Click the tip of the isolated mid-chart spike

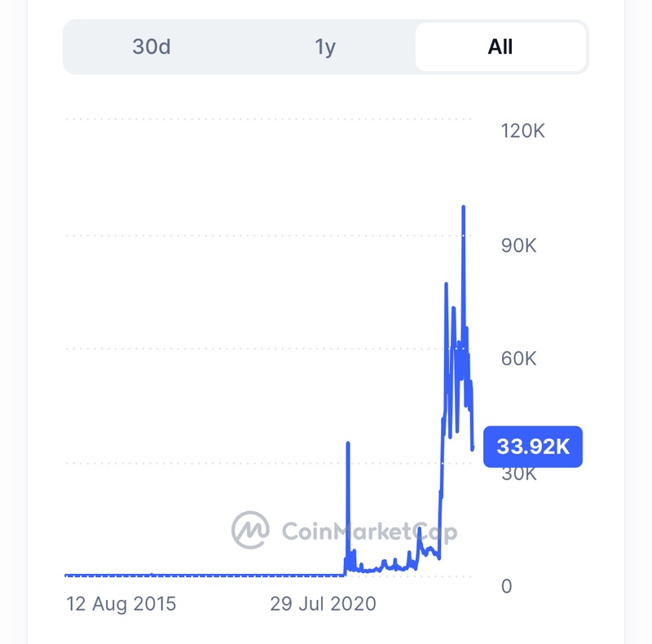pos(348,443)
